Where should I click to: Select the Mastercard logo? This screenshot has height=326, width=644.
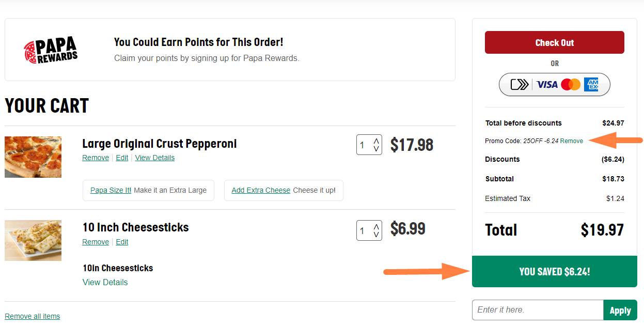click(x=571, y=84)
